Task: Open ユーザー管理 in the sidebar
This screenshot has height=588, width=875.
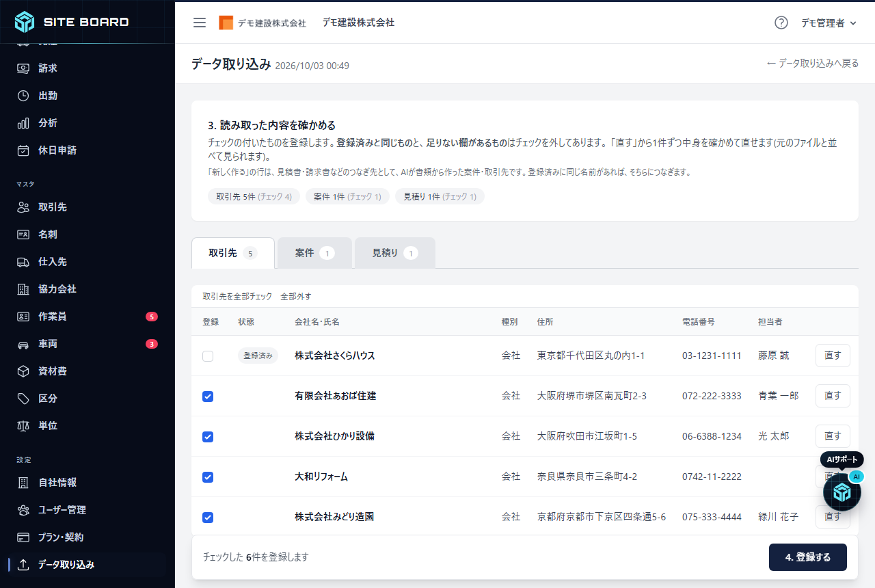Action: coord(87,510)
